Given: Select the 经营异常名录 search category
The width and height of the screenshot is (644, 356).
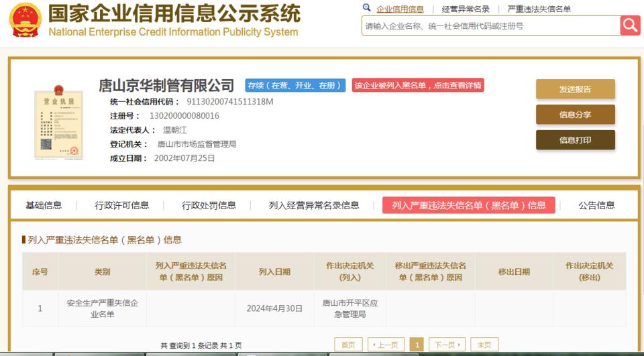Looking at the screenshot, I should coord(466,9).
